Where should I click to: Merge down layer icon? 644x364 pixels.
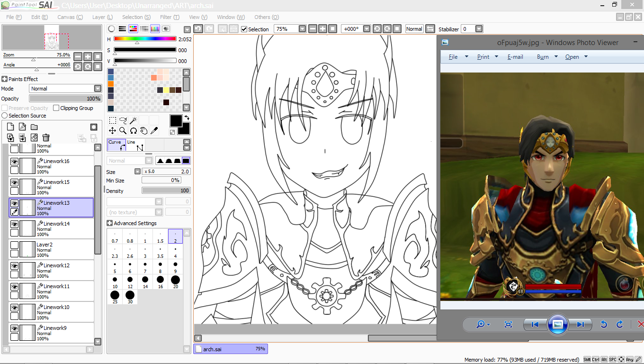22,138
